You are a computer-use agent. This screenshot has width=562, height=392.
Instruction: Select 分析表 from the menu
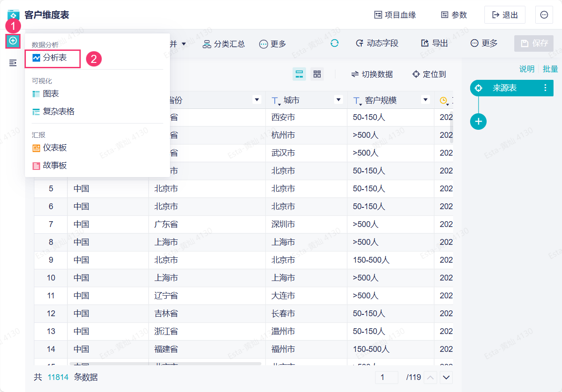click(x=50, y=58)
